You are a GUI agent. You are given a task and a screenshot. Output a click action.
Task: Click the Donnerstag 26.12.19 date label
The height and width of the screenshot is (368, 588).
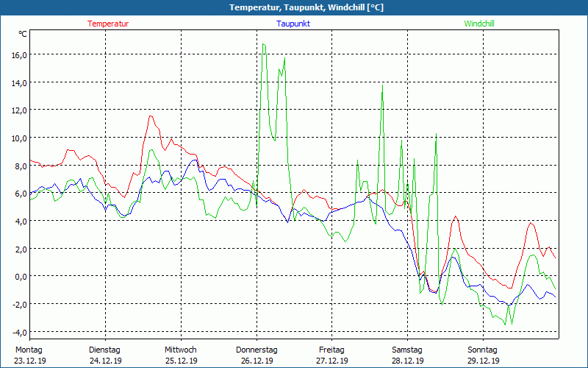[257, 355]
